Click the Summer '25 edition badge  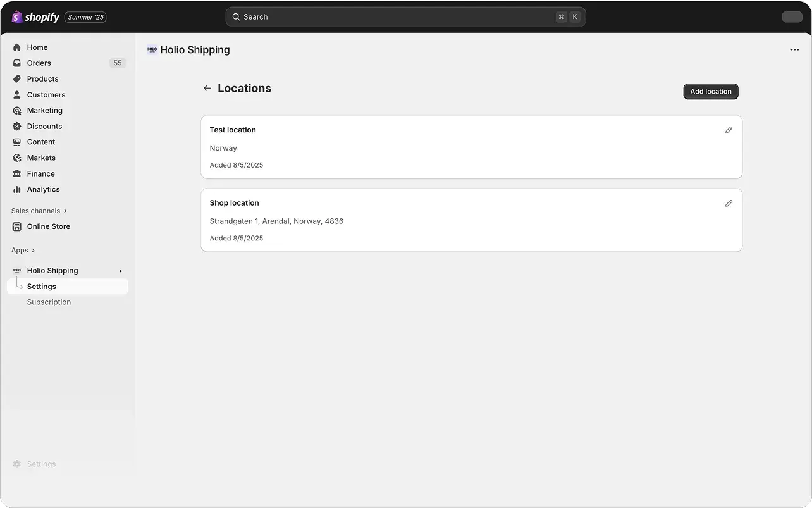click(85, 17)
